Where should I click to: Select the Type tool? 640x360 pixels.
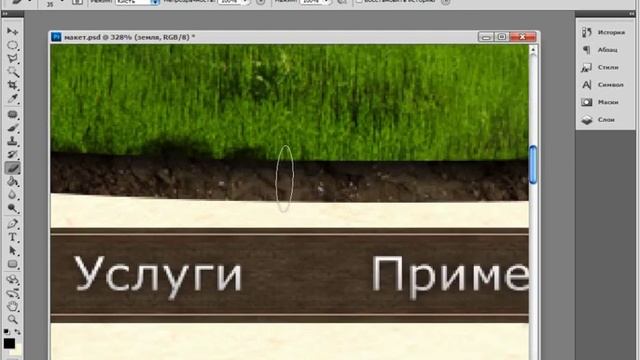point(12,237)
